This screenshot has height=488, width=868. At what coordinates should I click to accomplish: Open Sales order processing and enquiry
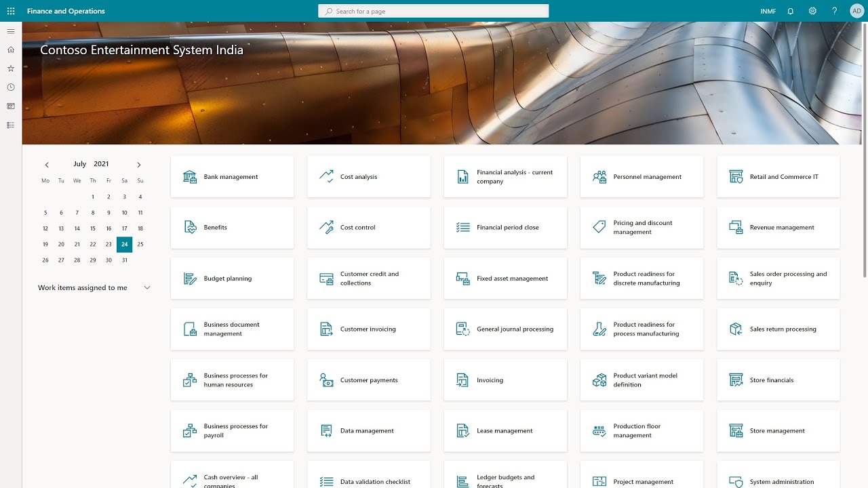[x=778, y=279]
